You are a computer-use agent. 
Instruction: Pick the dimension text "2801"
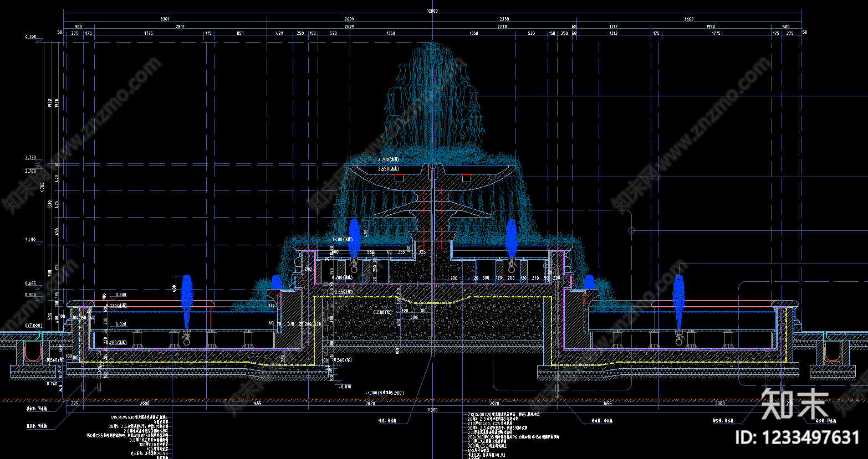pos(180,27)
